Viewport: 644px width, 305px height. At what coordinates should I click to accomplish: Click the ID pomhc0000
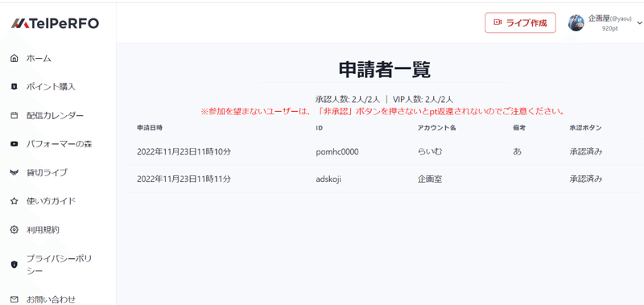click(337, 152)
